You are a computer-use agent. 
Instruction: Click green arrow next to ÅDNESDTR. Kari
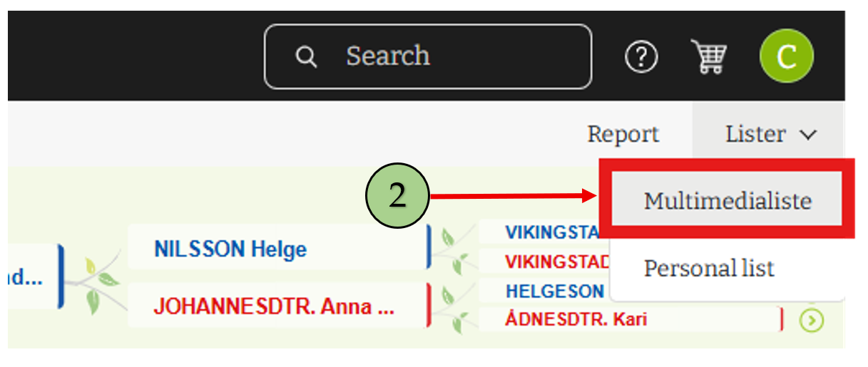coord(811,320)
